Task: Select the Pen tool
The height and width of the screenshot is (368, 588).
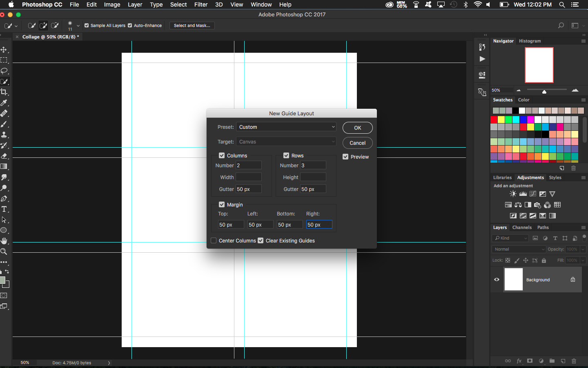Action: [x=4, y=198]
